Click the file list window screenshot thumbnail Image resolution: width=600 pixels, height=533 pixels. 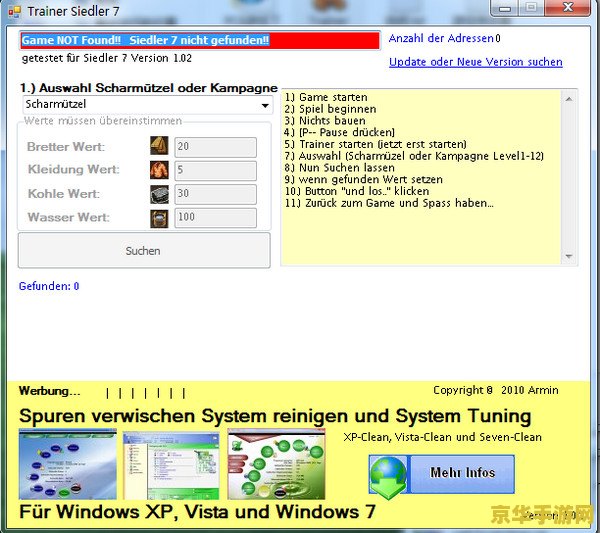171,465
